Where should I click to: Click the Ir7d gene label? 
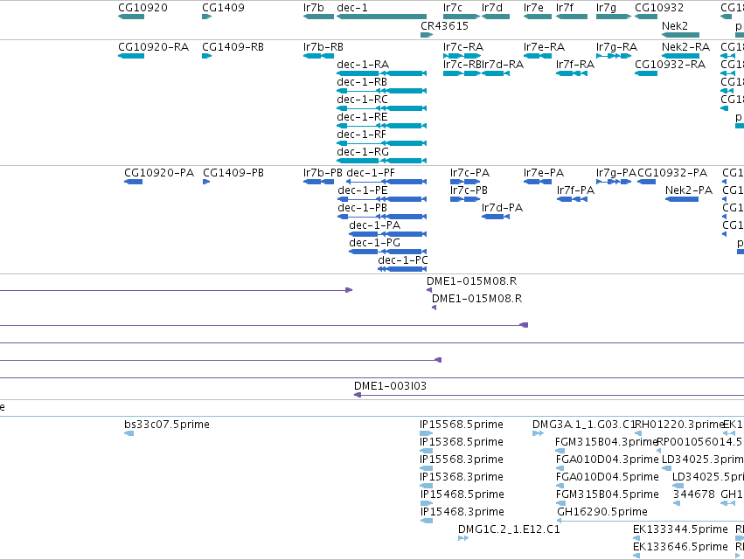[x=491, y=8]
